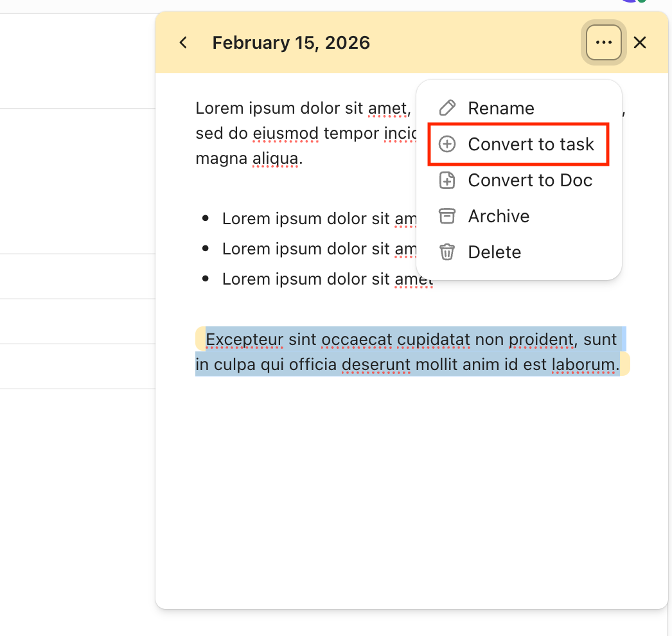The height and width of the screenshot is (636, 672).
Task: Select Delete from the context menu
Action: click(495, 252)
